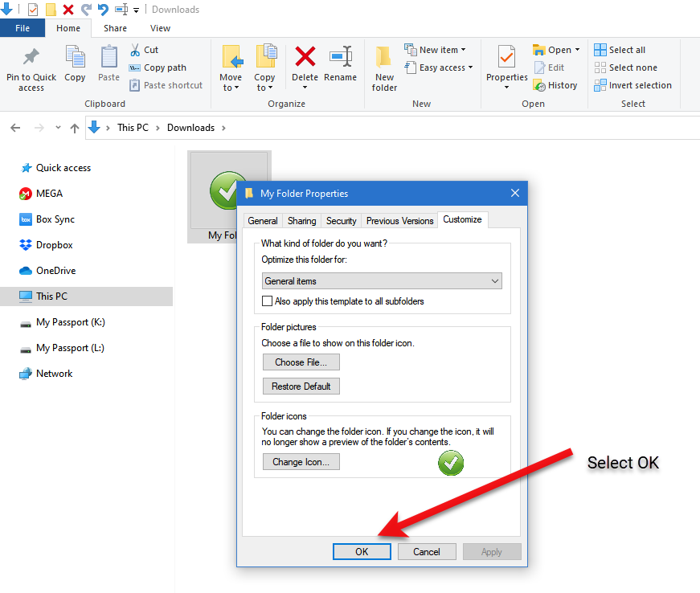This screenshot has height=593, width=700.
Task: Open Dropbox in navigation pane
Action: pyautogui.click(x=54, y=245)
